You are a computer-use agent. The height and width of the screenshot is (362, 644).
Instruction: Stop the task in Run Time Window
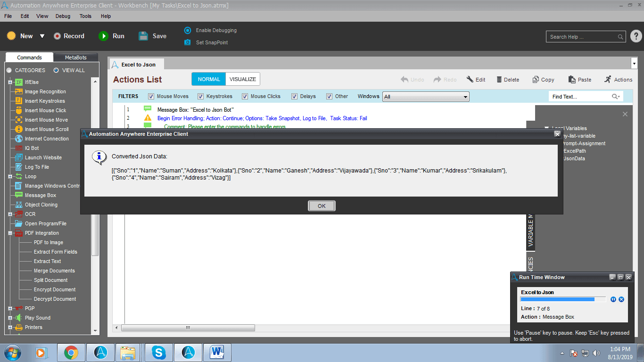[621, 299]
